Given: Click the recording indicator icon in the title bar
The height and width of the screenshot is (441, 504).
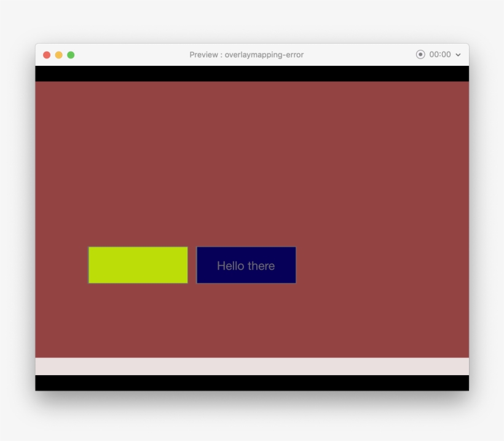Looking at the screenshot, I should point(420,54).
